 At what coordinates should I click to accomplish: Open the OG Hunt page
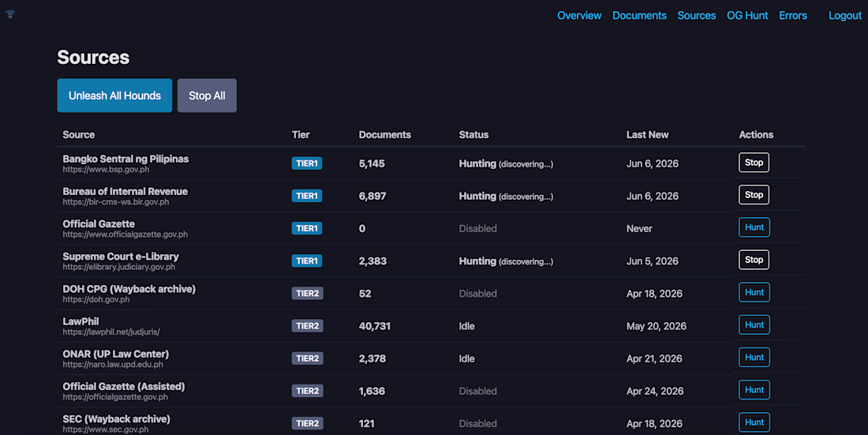click(747, 16)
